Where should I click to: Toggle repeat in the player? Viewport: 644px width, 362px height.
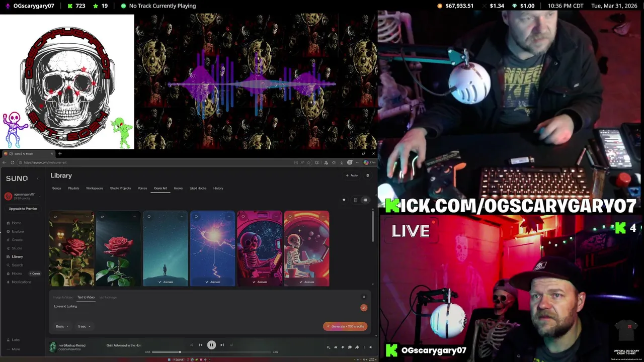[231, 345]
